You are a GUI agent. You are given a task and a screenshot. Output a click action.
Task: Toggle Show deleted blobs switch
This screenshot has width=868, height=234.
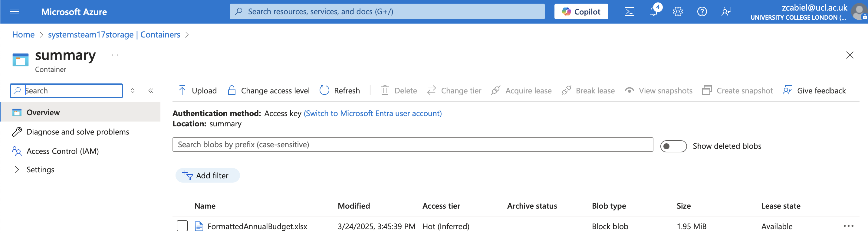673,146
